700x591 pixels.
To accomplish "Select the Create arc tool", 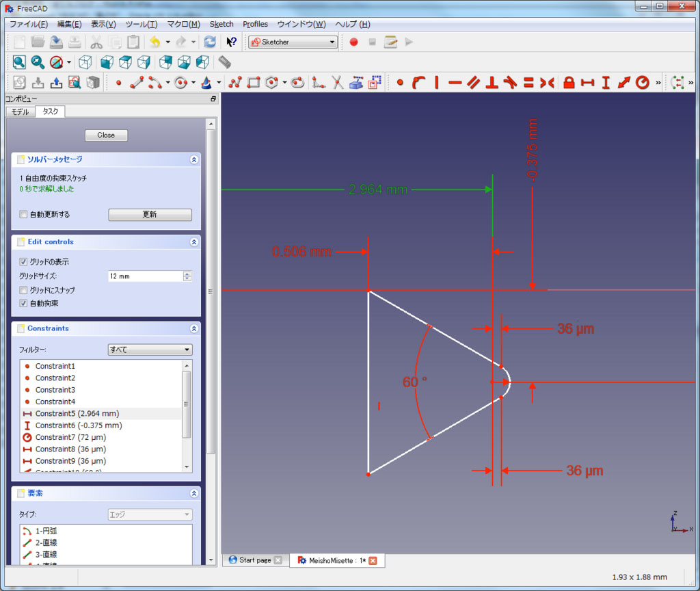I will pyautogui.click(x=155, y=83).
